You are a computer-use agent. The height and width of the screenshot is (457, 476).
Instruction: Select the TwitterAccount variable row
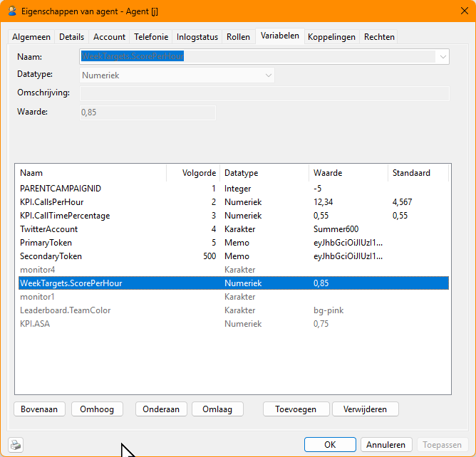tap(48, 229)
